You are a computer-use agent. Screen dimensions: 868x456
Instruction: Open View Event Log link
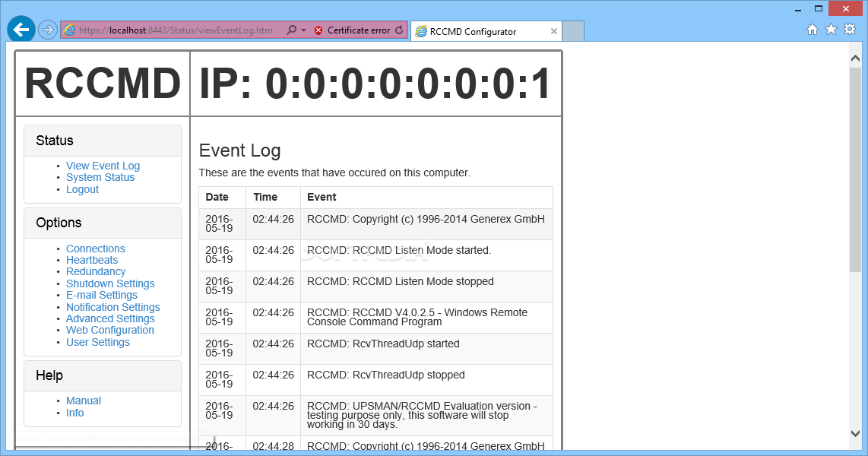(103, 166)
